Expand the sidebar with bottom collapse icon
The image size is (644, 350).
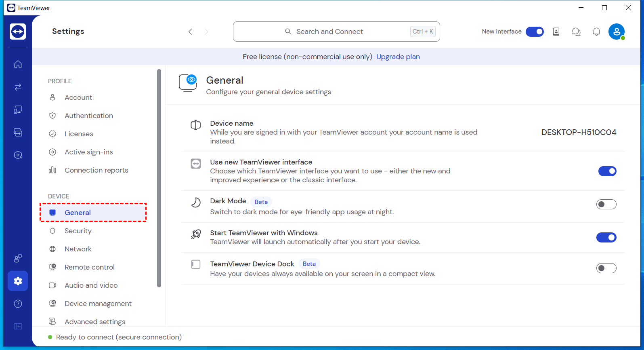pyautogui.click(x=18, y=326)
